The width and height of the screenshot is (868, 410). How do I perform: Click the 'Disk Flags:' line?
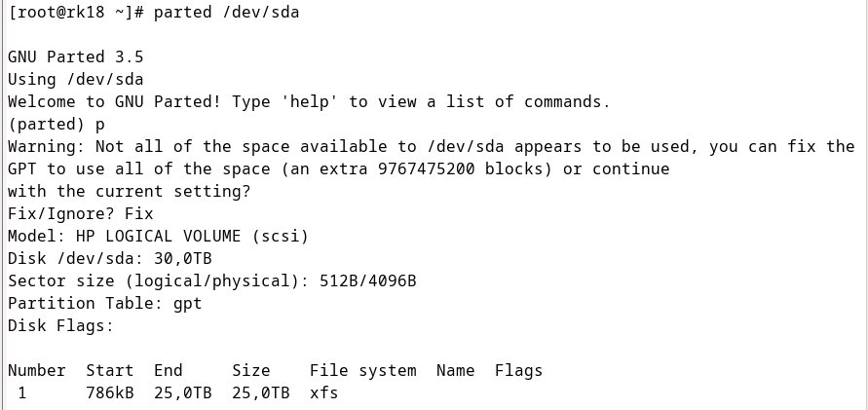pos(61,326)
